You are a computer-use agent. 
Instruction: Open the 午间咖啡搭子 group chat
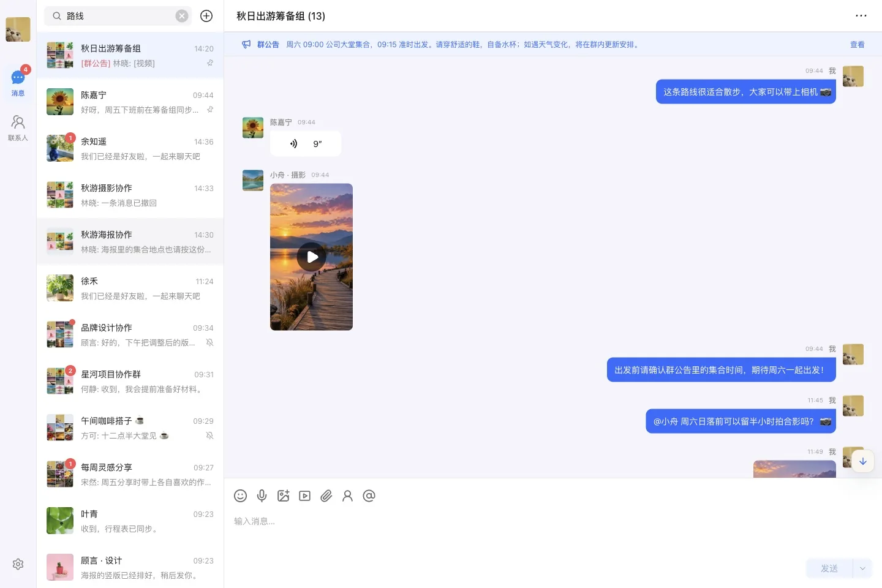pyautogui.click(x=130, y=428)
